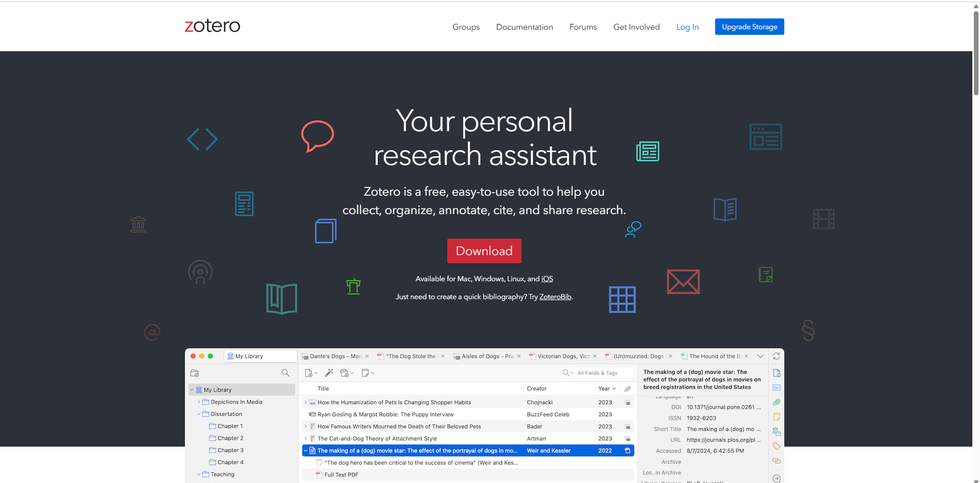Click attachment icon in the Artman row
Screen dimensions: 980x483
pos(628,439)
